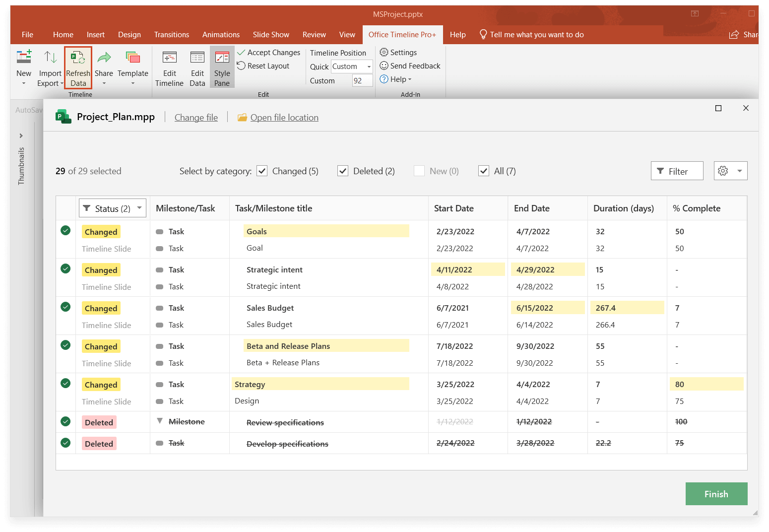Open the Edit Timeline tool
Image resolution: width=769 pixels, height=532 pixels.
coord(169,67)
